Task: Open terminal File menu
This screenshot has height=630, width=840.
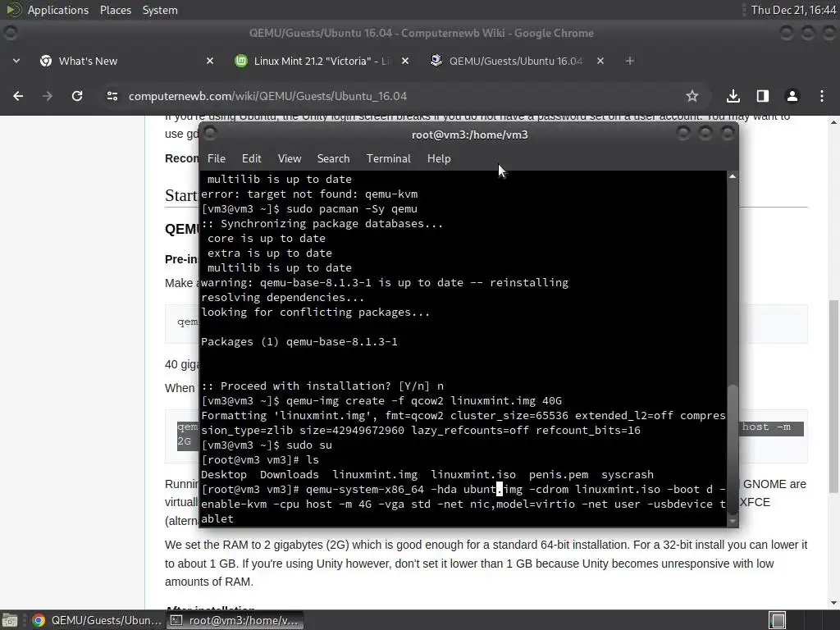Action: [217, 158]
